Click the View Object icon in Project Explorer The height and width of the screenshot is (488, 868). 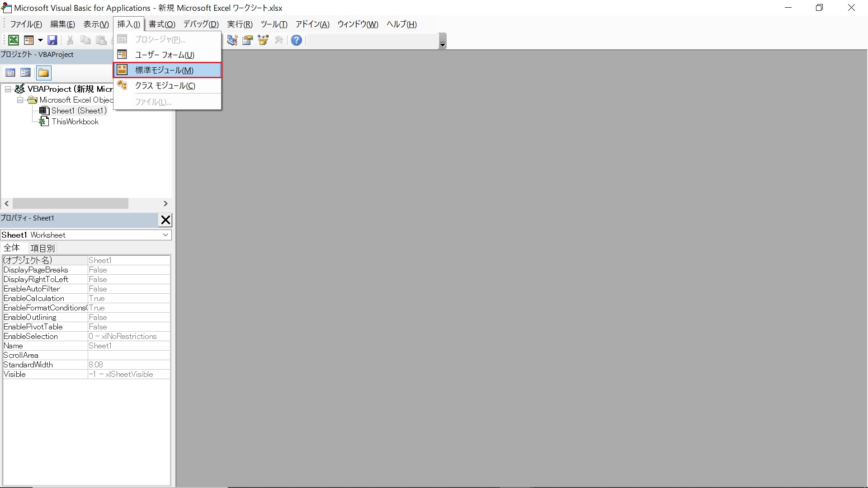[25, 72]
